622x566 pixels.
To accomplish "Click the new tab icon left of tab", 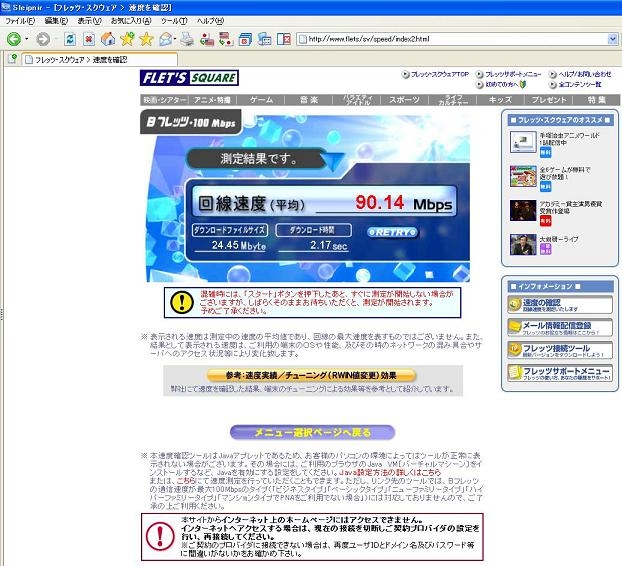I will 12,59.
